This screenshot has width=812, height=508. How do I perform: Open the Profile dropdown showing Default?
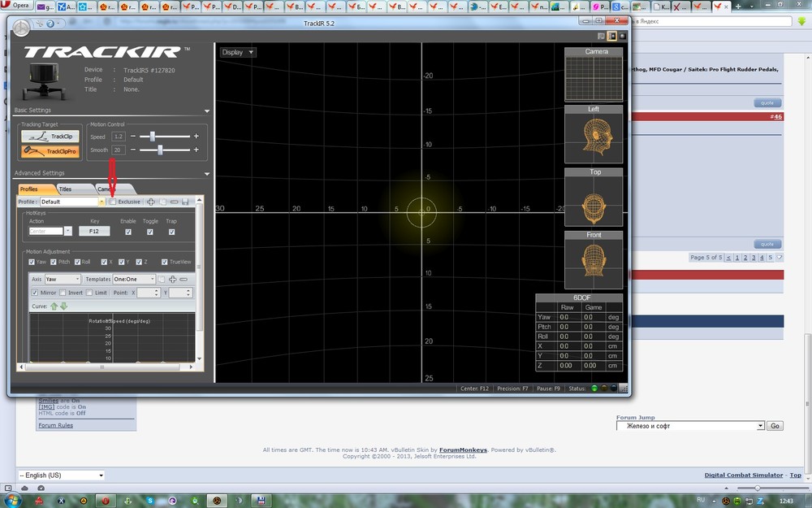(x=101, y=202)
